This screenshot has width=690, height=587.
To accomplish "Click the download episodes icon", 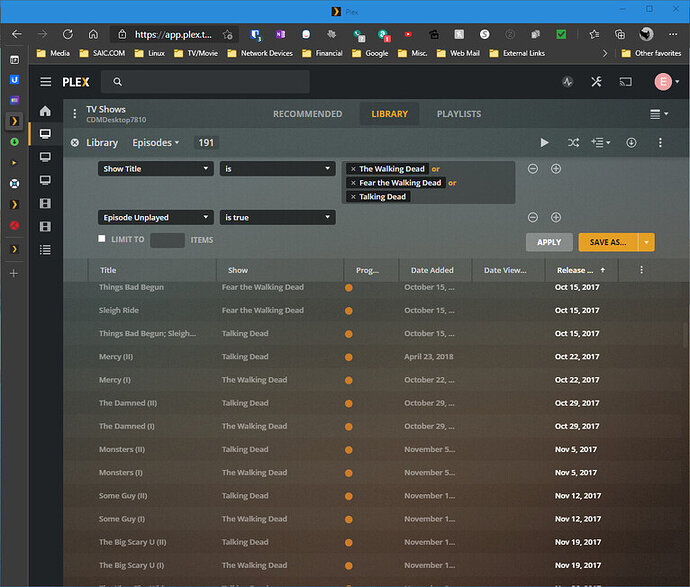I will 631,143.
